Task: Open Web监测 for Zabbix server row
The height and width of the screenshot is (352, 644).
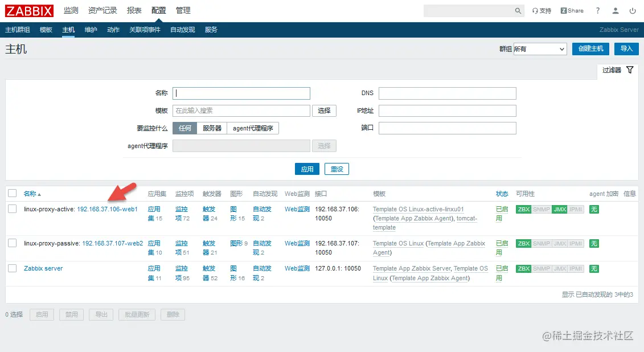Action: (297, 268)
